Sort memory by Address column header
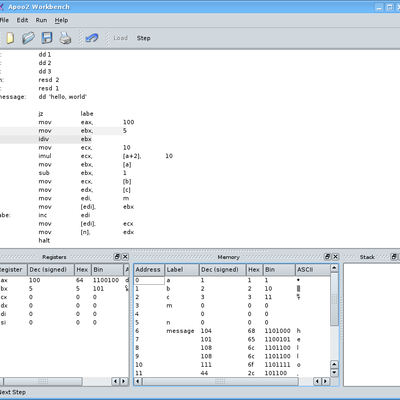 coord(149,269)
